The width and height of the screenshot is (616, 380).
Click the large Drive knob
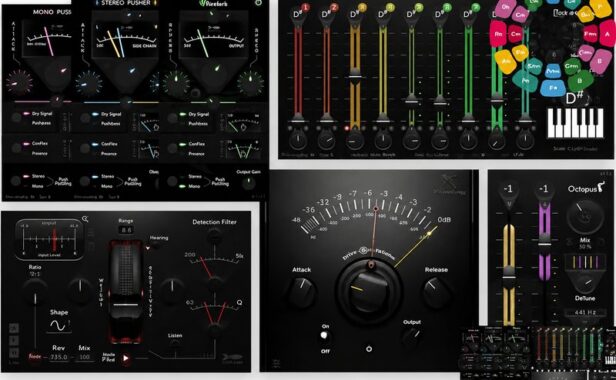click(x=369, y=291)
